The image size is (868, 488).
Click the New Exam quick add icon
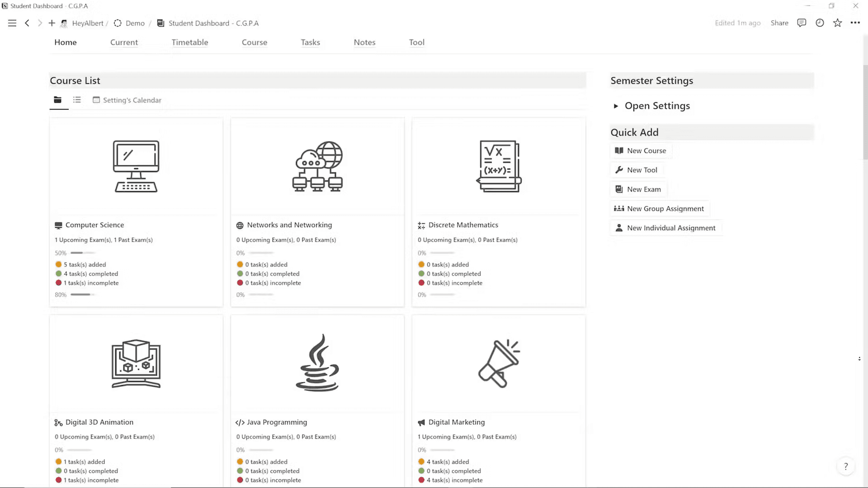(619, 189)
